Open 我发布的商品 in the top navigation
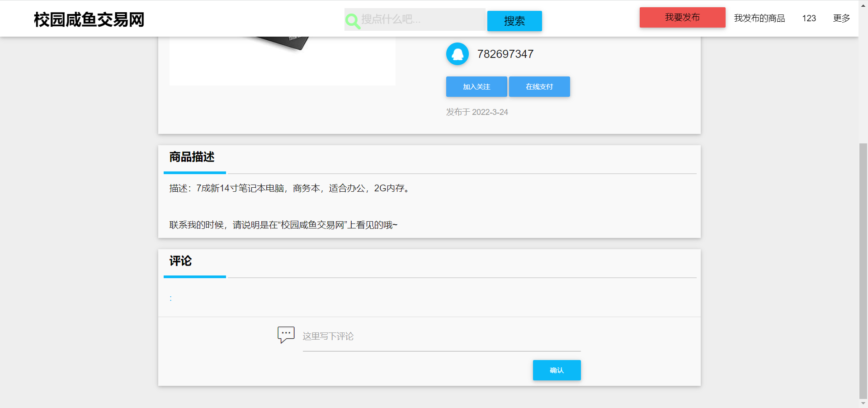The image size is (868, 408). tap(759, 18)
